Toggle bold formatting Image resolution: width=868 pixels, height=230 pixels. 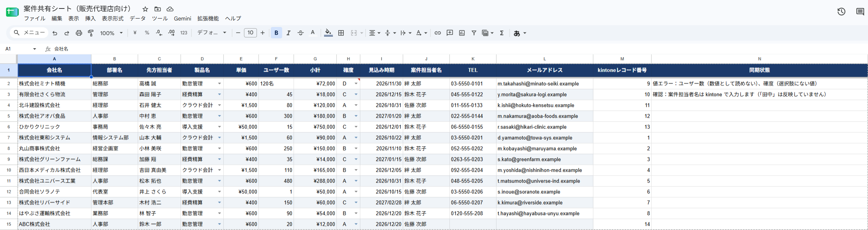276,33
